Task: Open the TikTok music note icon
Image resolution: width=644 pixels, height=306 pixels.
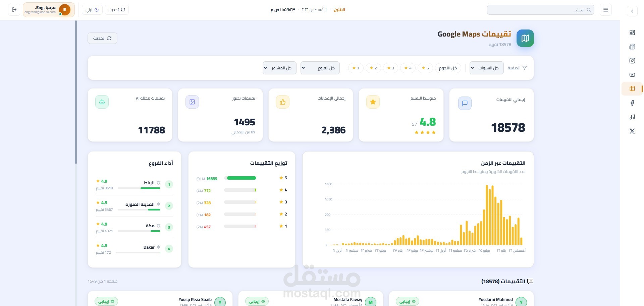Action: [632, 117]
